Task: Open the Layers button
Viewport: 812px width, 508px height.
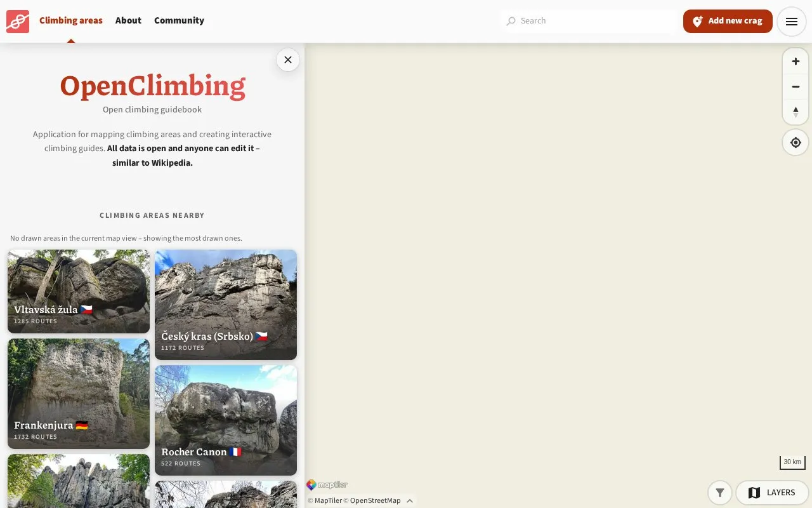Action: [772, 493]
